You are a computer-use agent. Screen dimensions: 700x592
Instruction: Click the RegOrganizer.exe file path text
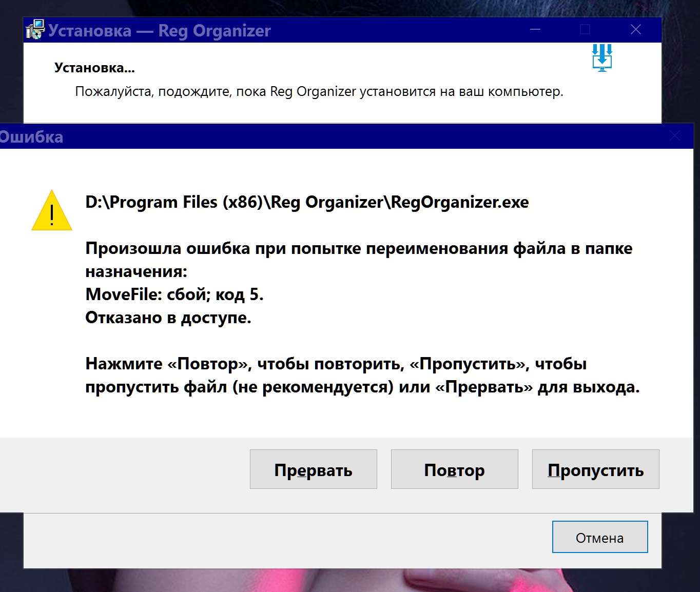[x=307, y=202]
